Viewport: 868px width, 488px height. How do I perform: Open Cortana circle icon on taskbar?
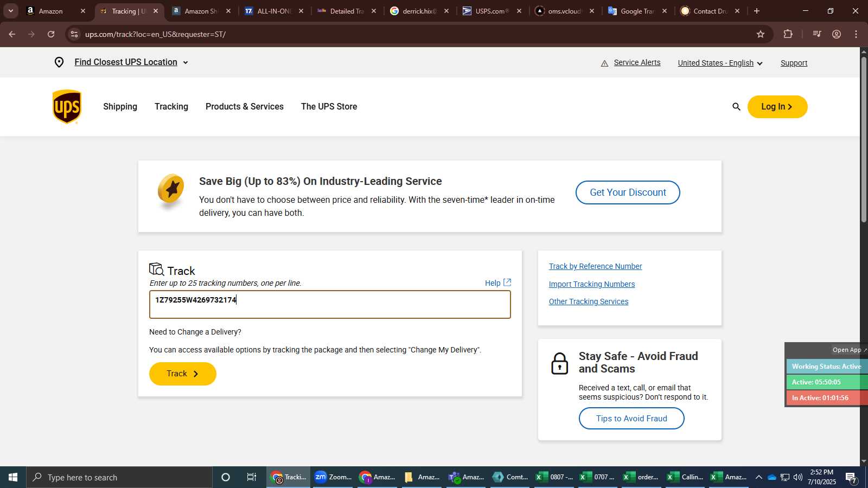tap(226, 477)
